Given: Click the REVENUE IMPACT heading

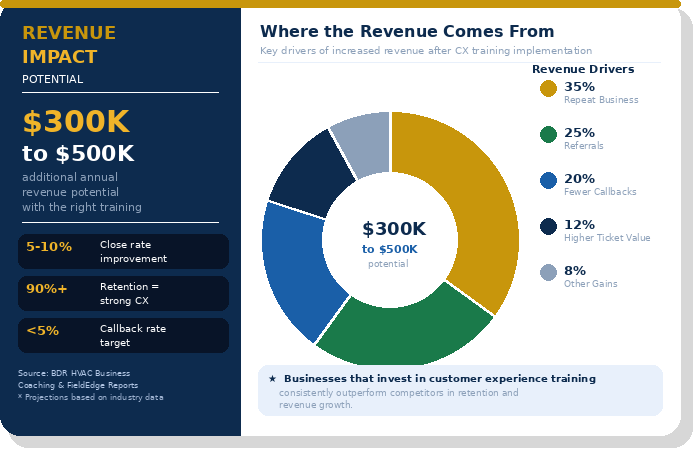Looking at the screenshot, I should click(x=69, y=45).
